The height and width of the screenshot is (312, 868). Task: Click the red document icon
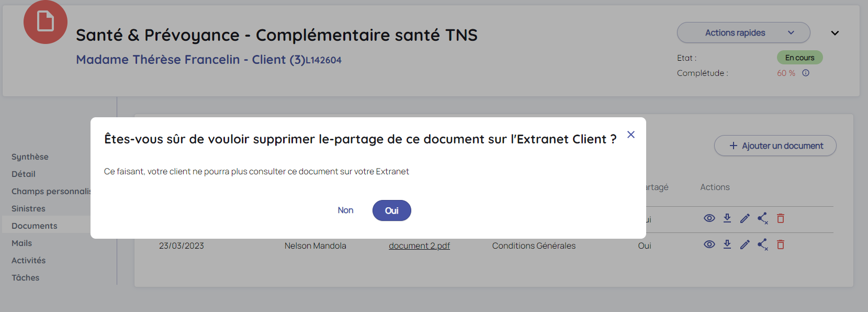coord(46,22)
